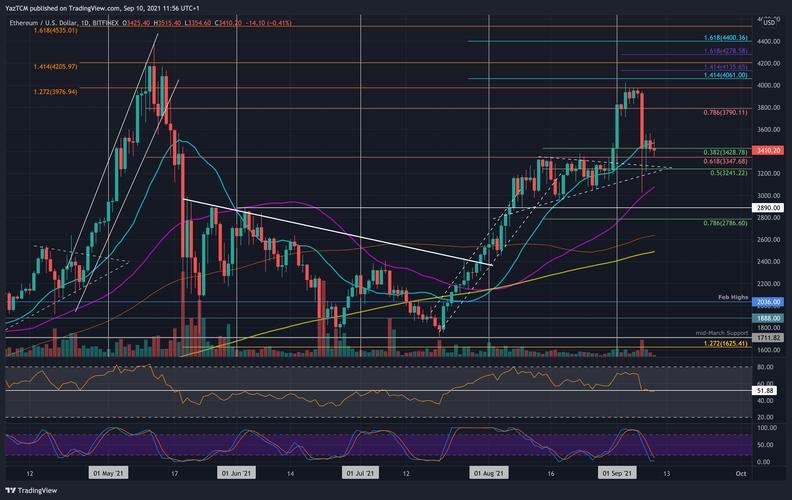Click the 1.272 (1625.41) Fibonacci label
792x500 pixels.
725,345
